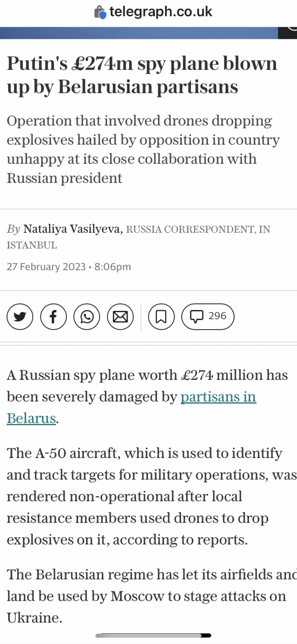Tap the article subheading about drones
297x644 pixels.
(143, 149)
